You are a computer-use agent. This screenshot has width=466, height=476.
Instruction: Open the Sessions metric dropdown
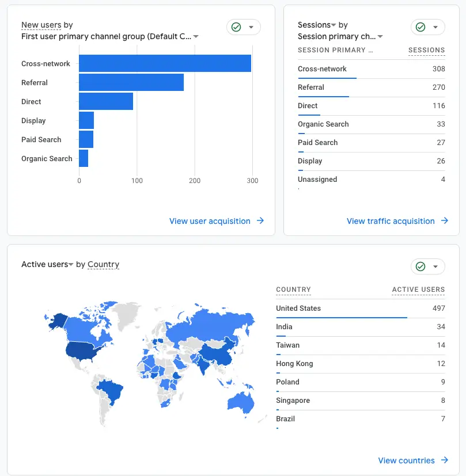coord(317,25)
